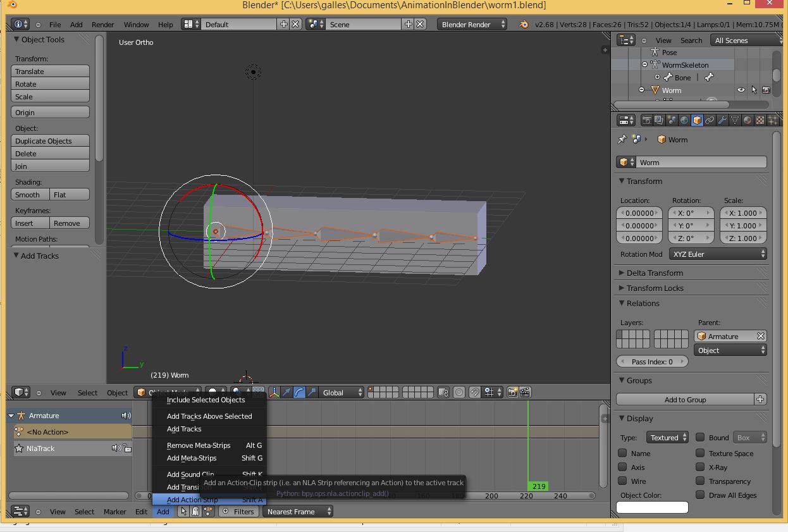Toggle Worm renderability camera in the outliner
The height and width of the screenshot is (532, 788).
(766, 90)
